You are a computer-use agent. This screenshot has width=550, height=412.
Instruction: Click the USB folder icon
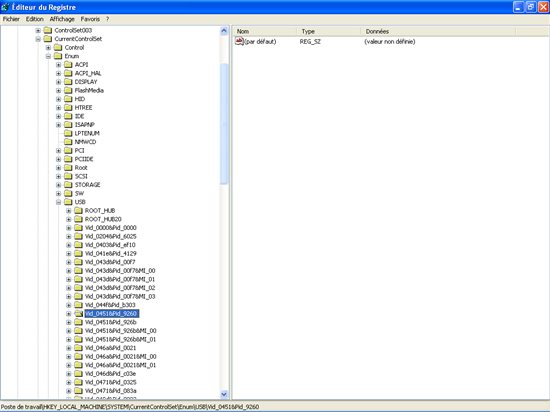[68, 202]
